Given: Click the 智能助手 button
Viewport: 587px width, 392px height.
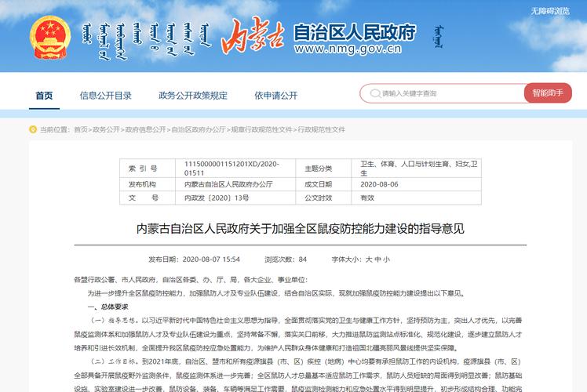Looking at the screenshot, I should (x=548, y=93).
